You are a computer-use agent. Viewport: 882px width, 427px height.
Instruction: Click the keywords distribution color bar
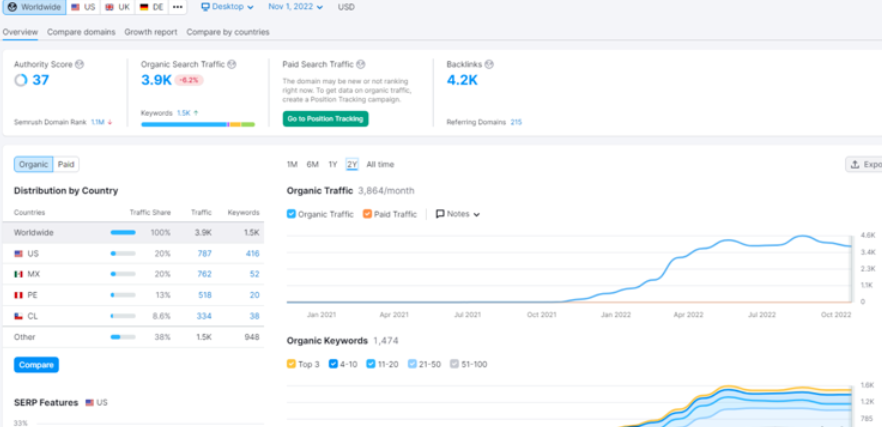(197, 124)
